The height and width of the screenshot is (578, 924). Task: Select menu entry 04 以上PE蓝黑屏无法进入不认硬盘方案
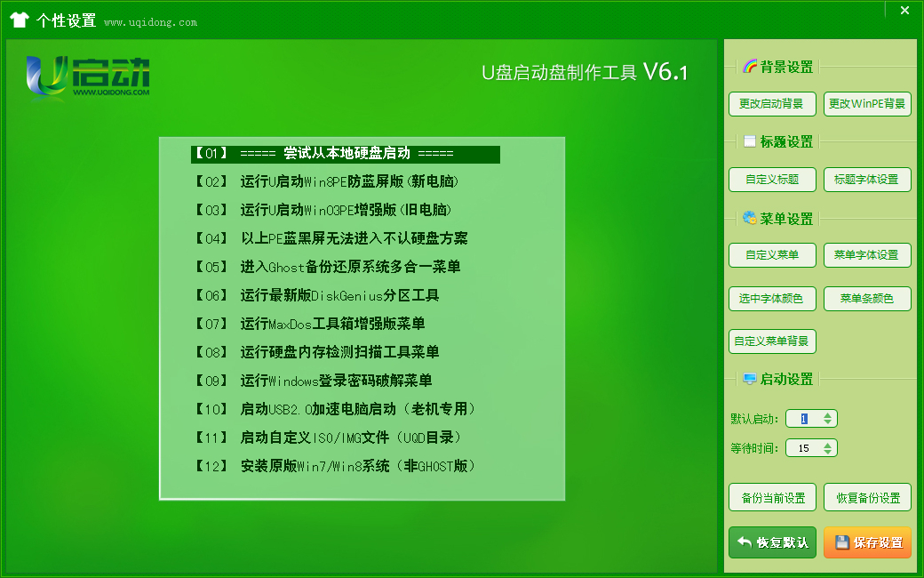[331, 238]
